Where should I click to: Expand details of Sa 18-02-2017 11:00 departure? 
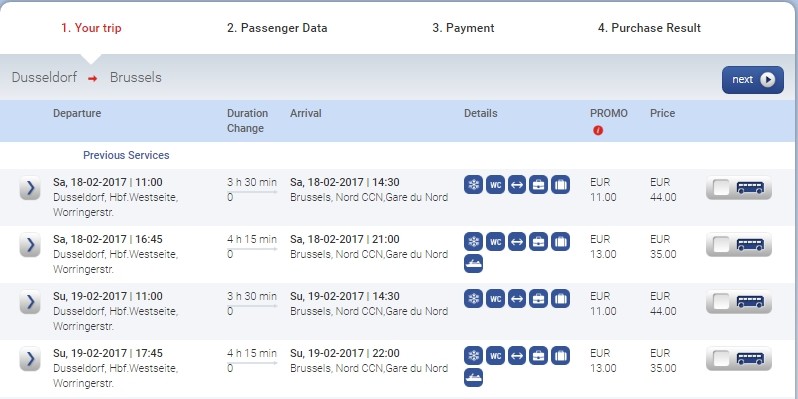30,188
